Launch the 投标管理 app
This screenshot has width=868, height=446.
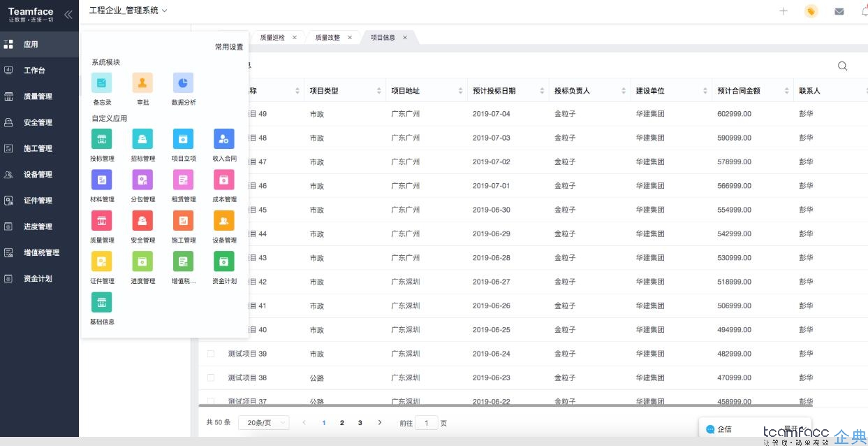tap(102, 139)
